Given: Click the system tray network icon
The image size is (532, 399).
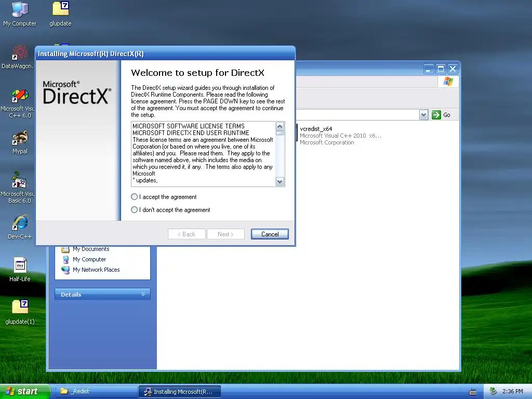Looking at the screenshot, I should 493,391.
